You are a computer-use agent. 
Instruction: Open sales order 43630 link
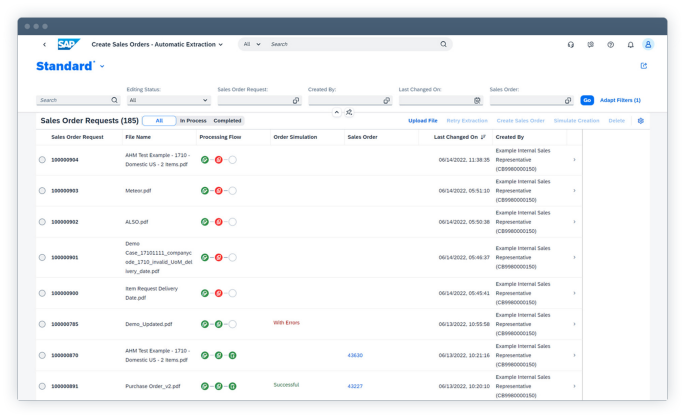[355, 355]
